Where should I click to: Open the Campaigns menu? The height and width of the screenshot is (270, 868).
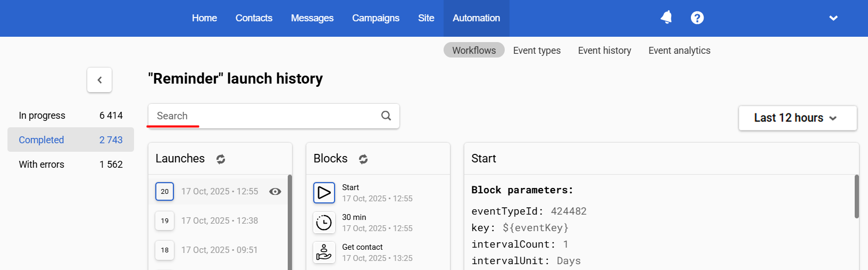[375, 18]
